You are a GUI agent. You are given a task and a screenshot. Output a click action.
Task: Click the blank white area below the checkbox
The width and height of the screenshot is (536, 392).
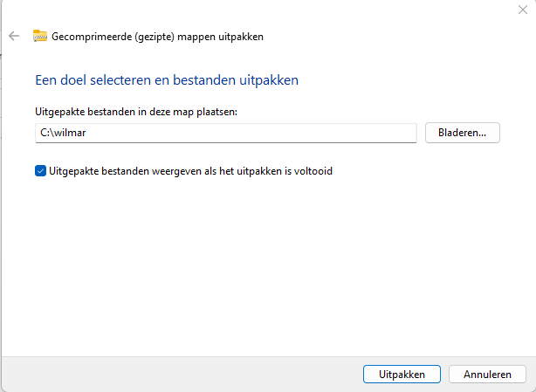click(x=262, y=262)
